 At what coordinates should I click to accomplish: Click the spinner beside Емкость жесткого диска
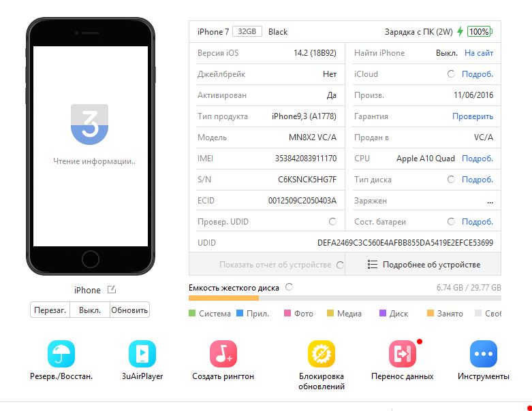coord(289,287)
